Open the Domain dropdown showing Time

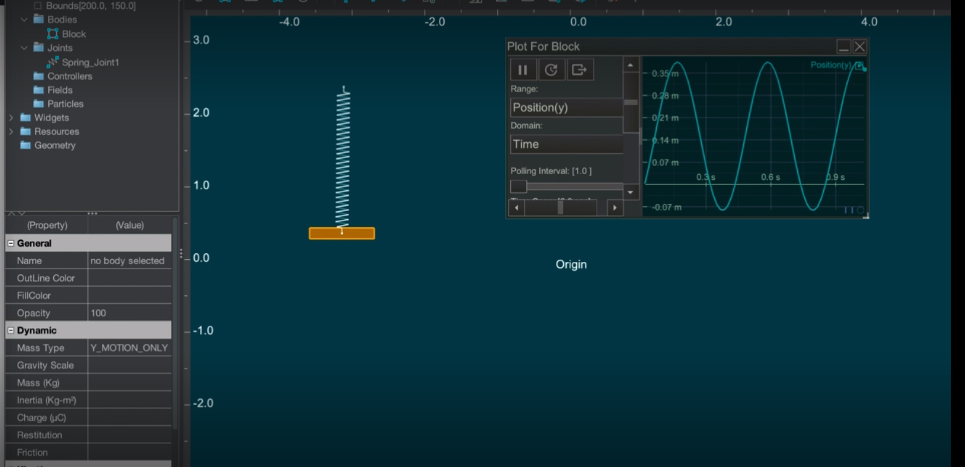567,145
